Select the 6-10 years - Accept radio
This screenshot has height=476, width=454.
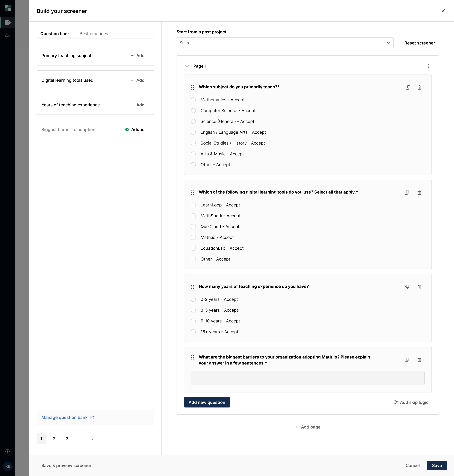193,321
